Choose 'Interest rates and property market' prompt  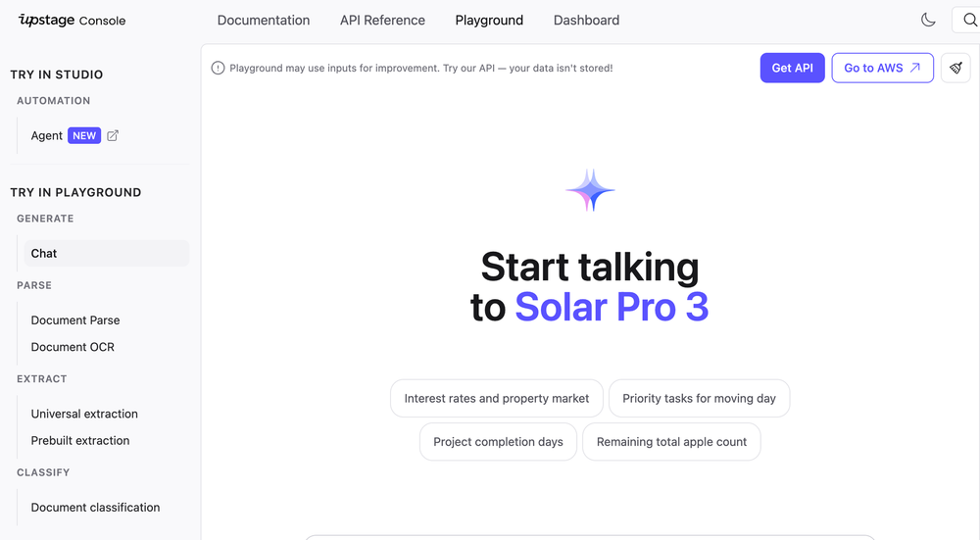pos(496,398)
